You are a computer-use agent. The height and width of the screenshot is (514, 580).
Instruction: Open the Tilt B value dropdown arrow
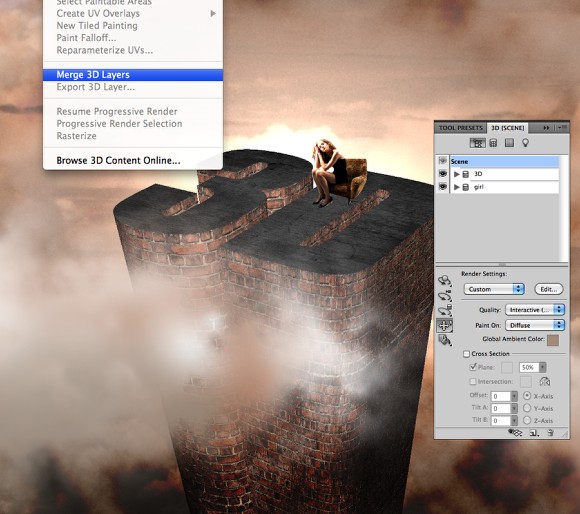(x=514, y=421)
